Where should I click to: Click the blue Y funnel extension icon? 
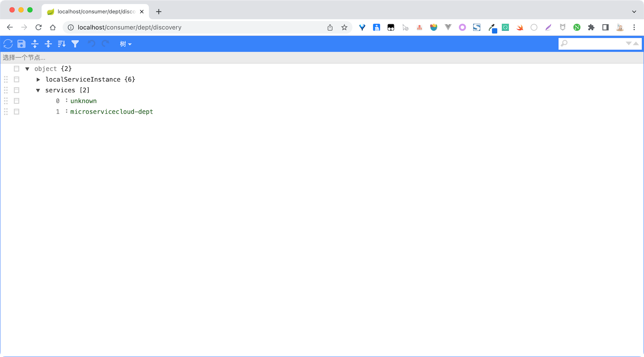(362, 27)
